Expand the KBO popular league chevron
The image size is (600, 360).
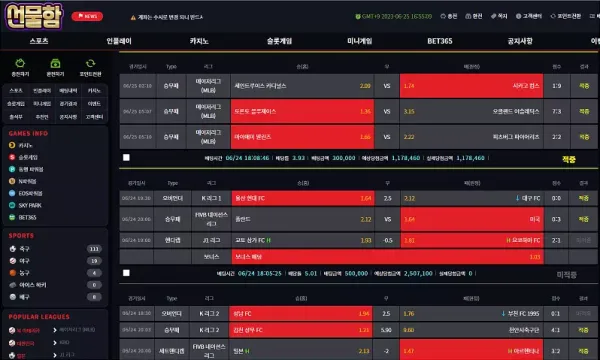point(55,342)
